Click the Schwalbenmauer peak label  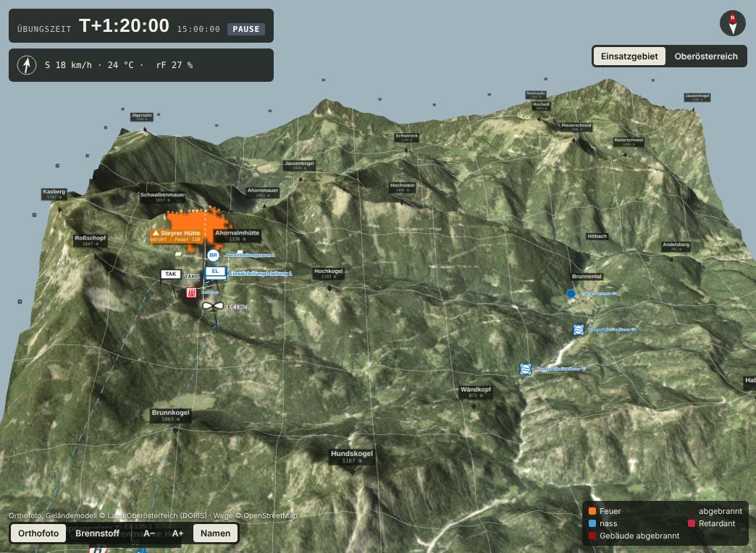point(162,197)
